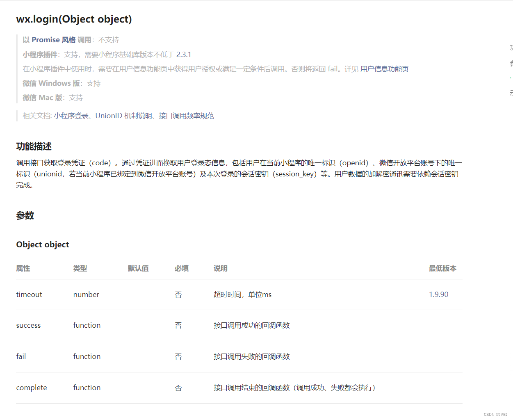Select the number type cell
This screenshot has width=513, height=420.
click(86, 294)
